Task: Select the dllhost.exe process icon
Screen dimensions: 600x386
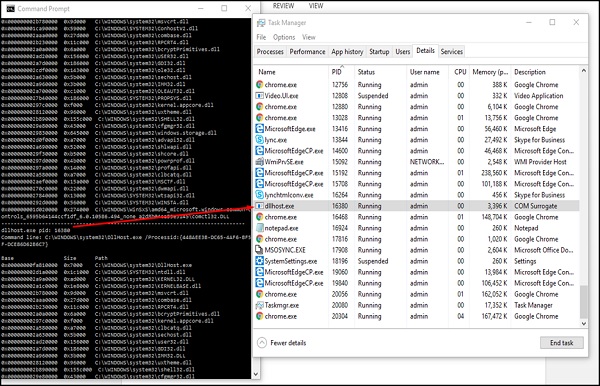Action: (259, 206)
